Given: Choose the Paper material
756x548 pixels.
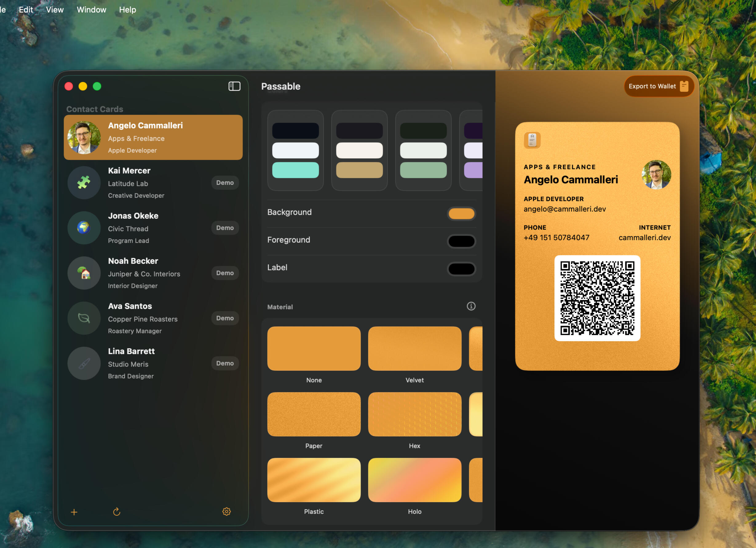Looking at the screenshot, I should click(314, 414).
